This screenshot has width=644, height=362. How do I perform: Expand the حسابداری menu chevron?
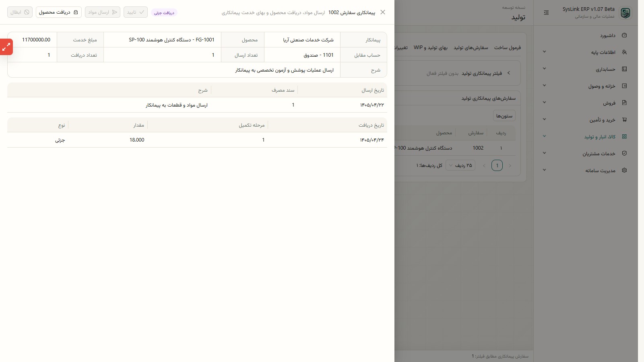[544, 69]
